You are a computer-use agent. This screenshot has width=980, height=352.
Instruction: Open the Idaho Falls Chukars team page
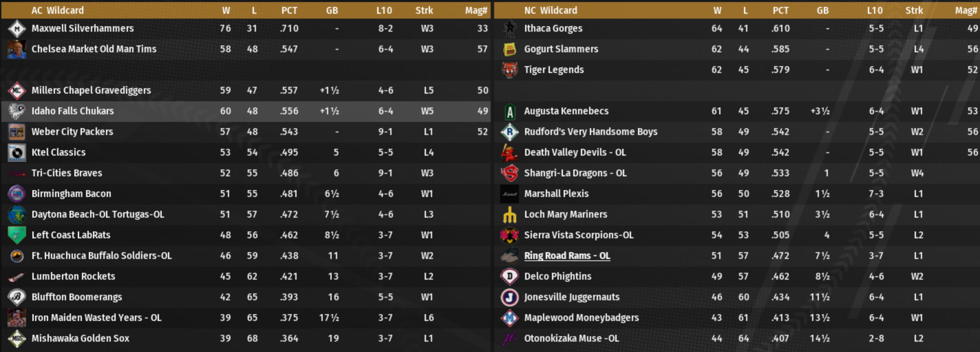pyautogui.click(x=72, y=111)
